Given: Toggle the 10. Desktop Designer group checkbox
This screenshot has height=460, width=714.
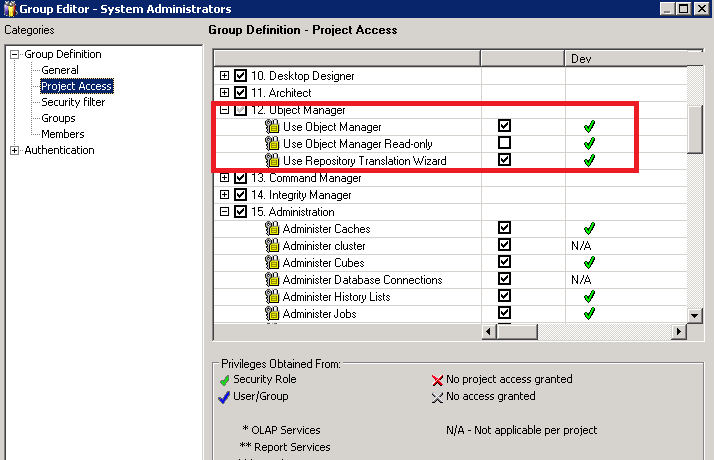Looking at the screenshot, I should [240, 76].
